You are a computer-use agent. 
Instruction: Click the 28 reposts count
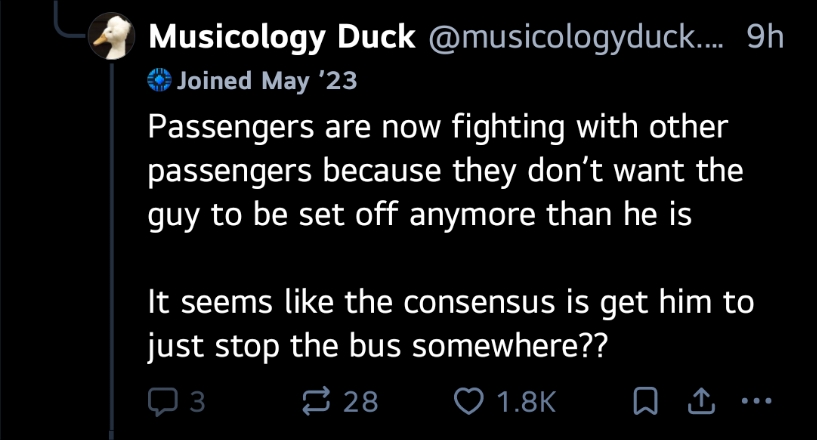361,401
